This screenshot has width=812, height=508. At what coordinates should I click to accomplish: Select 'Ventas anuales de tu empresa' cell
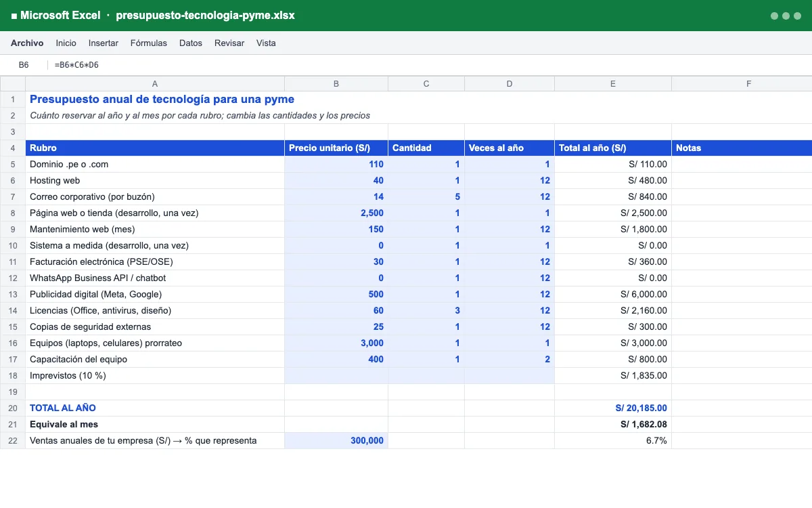click(x=155, y=440)
